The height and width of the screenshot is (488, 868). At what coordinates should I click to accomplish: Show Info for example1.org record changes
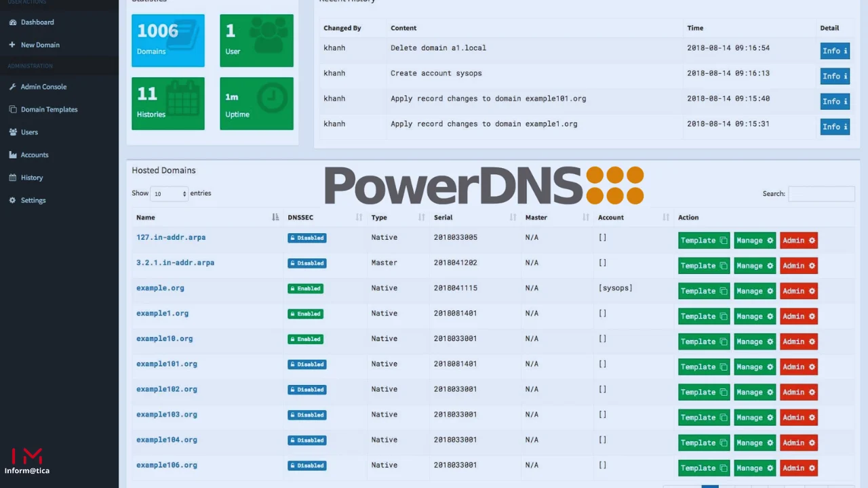pyautogui.click(x=835, y=127)
